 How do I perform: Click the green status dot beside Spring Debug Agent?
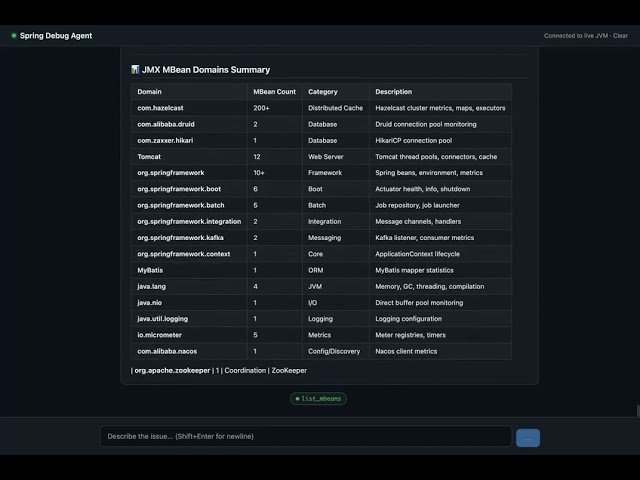14,36
